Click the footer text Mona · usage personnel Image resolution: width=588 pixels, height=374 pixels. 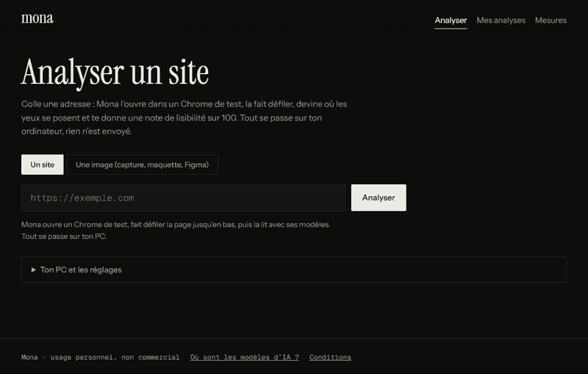click(x=67, y=357)
